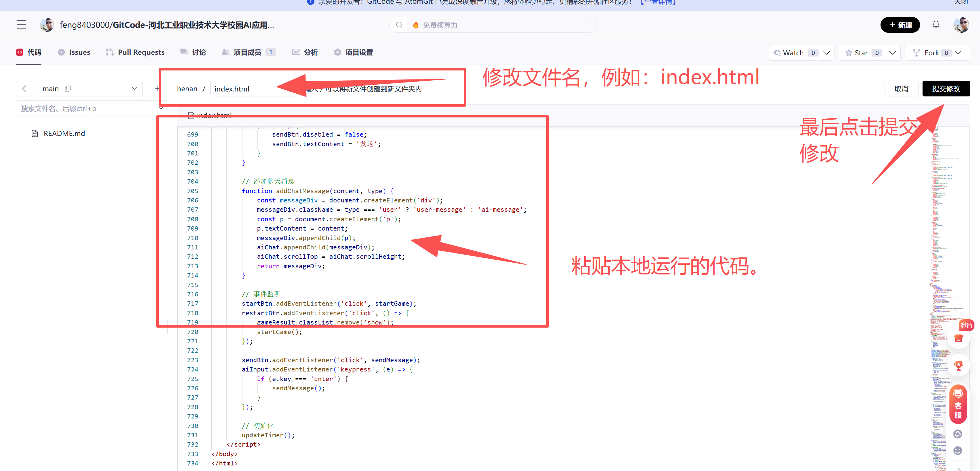Click the notification bell icon
Image resolution: width=980 pixels, height=471 pixels.
(x=936, y=25)
